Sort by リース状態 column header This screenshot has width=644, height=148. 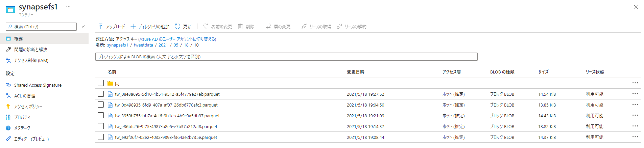coord(595,72)
